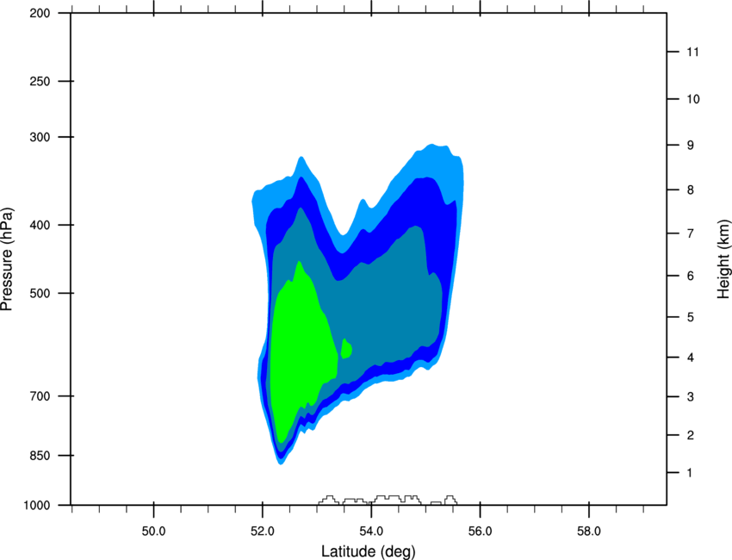732x560 pixels.
Task: Click the 200 pressure tick label
Action: (x=40, y=14)
